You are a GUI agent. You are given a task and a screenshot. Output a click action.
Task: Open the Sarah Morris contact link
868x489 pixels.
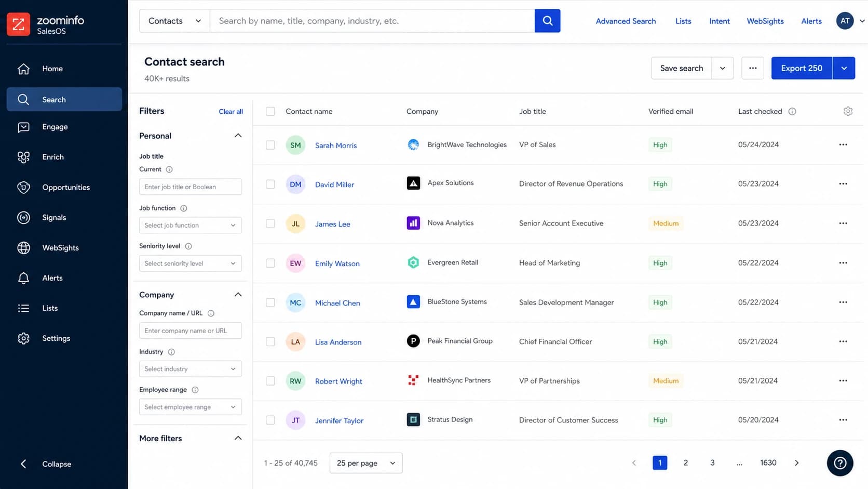coord(336,146)
